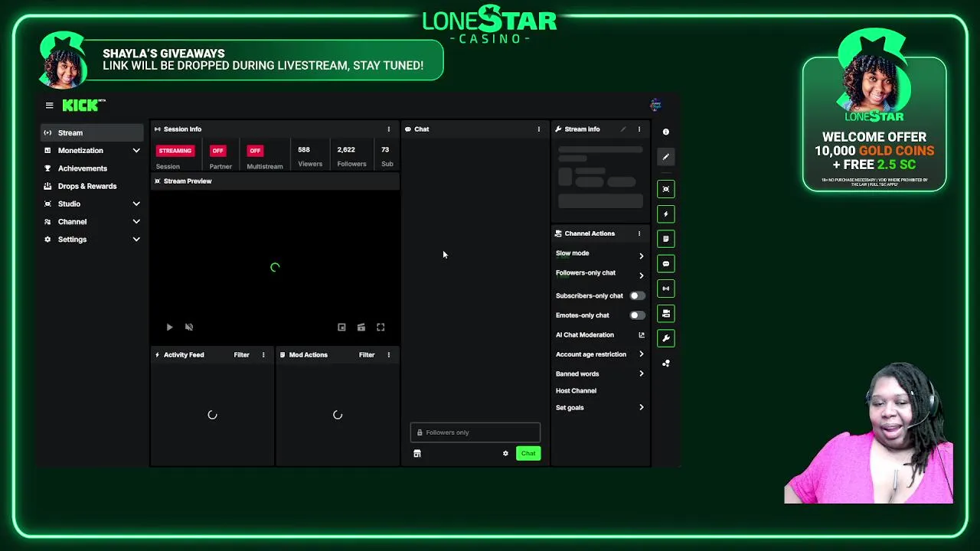The image size is (980, 551).
Task: Toggle Channel Actions panel icon in sidebar
Action: pos(666,314)
